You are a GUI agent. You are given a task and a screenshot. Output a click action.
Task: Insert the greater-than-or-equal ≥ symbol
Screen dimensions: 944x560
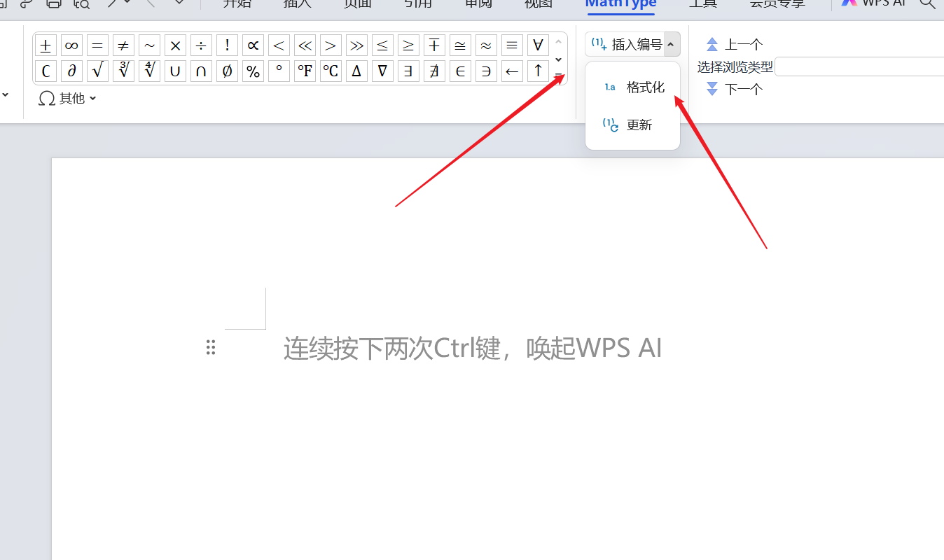tap(408, 45)
